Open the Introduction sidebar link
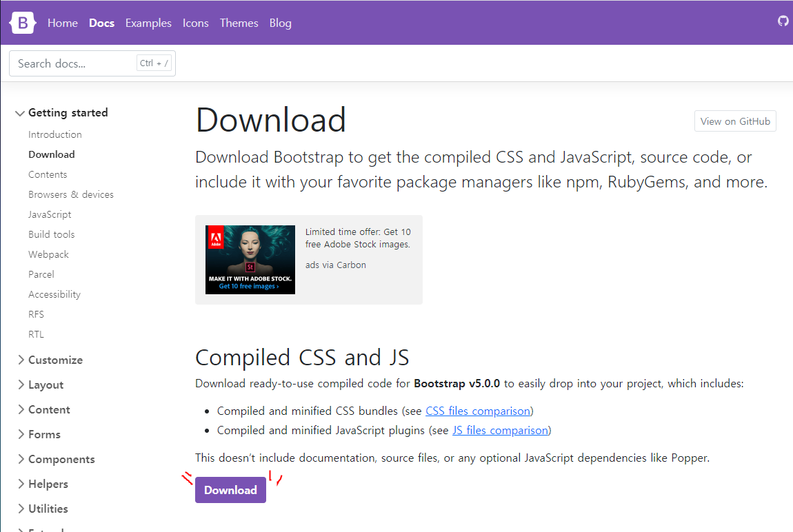 tap(55, 134)
